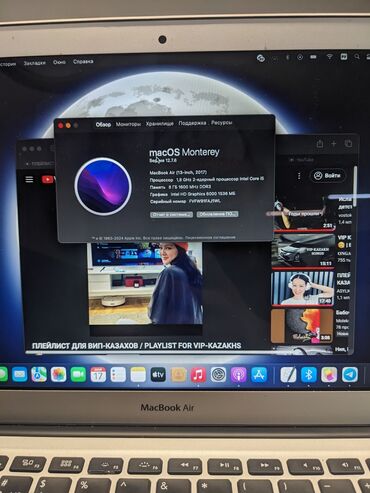
Task: Click the main video player image
Action: point(146,283)
